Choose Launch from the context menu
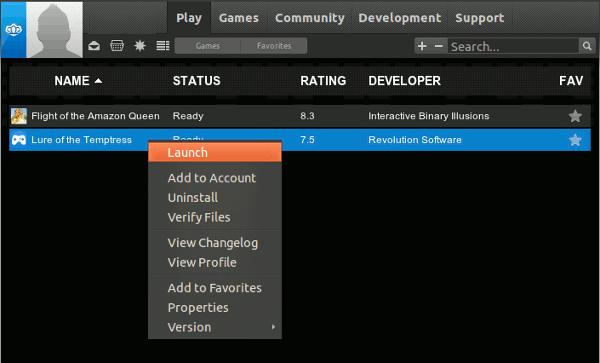The height and width of the screenshot is (363, 600). (x=215, y=152)
